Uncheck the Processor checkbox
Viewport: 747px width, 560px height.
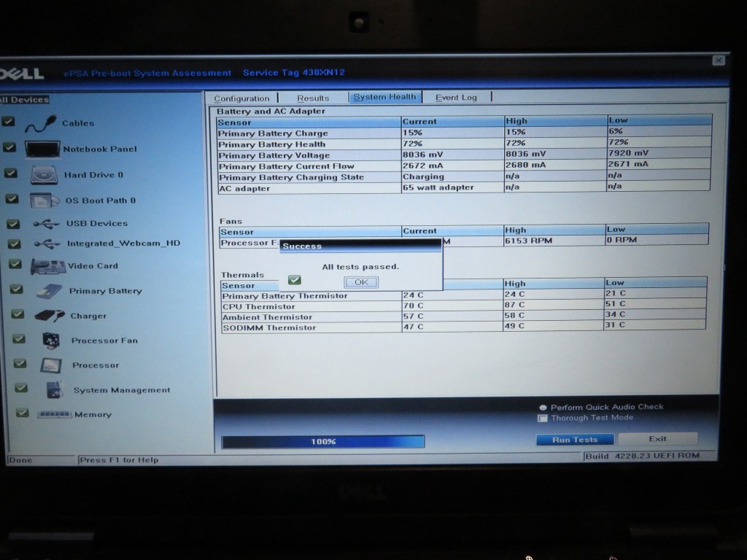coord(20,363)
